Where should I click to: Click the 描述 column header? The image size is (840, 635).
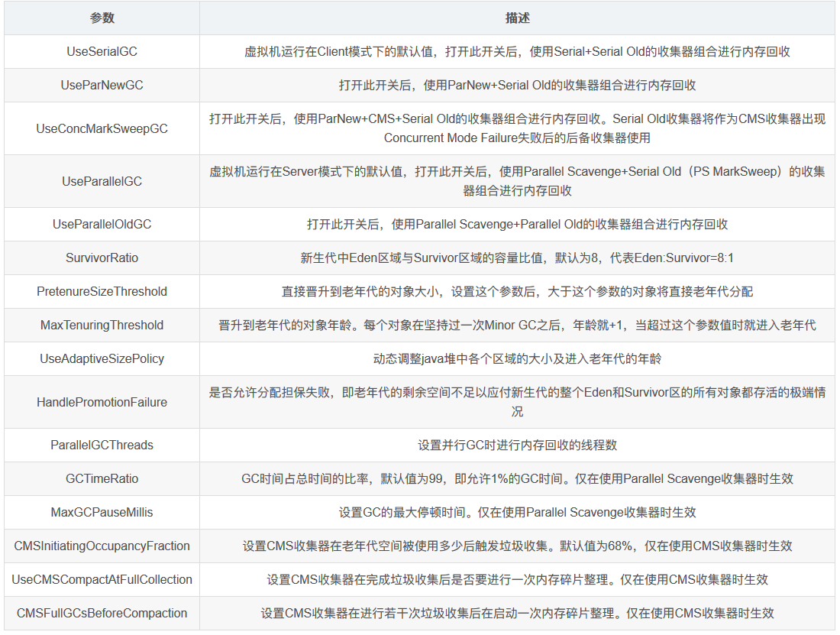pos(517,18)
